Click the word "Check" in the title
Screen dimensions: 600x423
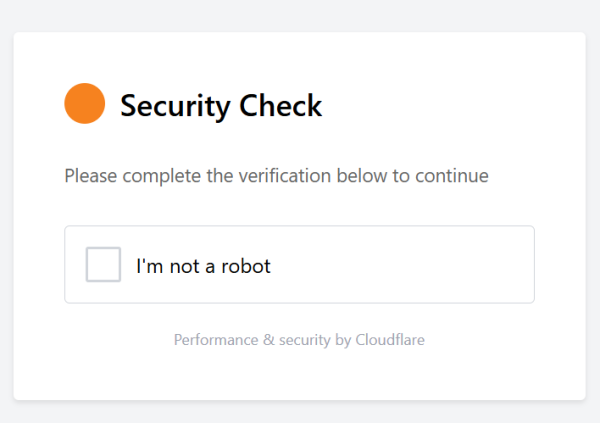[281, 105]
